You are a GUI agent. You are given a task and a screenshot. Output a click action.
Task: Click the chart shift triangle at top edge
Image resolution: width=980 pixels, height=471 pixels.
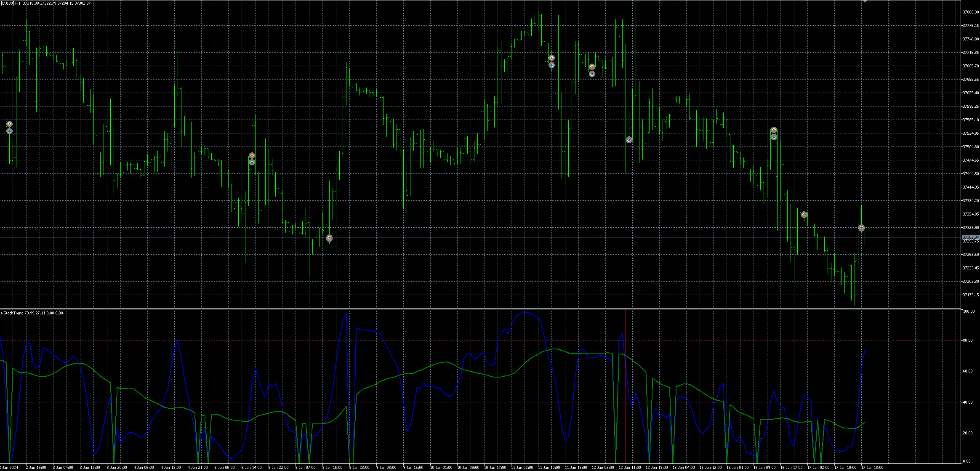click(x=865, y=1)
